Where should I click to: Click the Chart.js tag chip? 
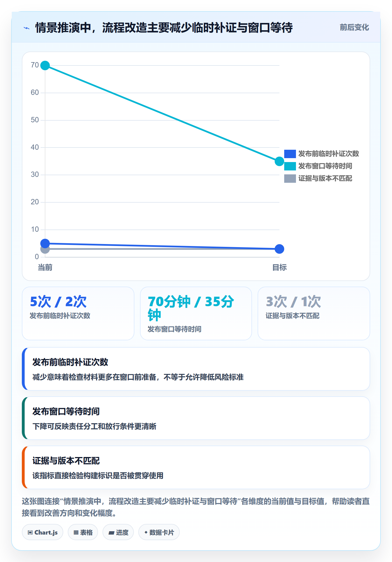pos(43,532)
